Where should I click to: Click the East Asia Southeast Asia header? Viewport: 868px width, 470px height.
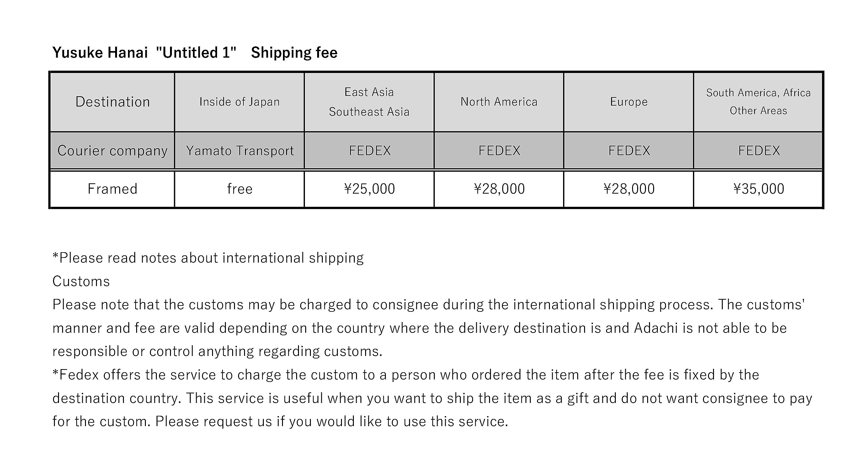pos(369,102)
